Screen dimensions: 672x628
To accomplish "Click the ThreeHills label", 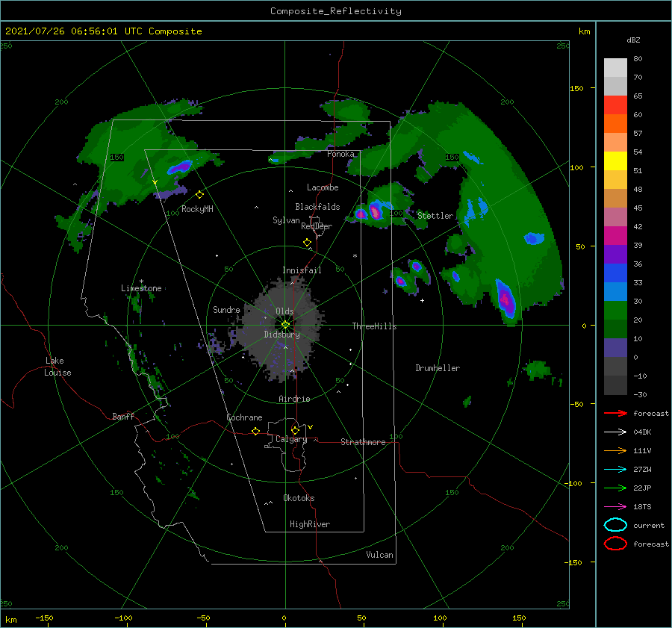I will click(x=375, y=326).
